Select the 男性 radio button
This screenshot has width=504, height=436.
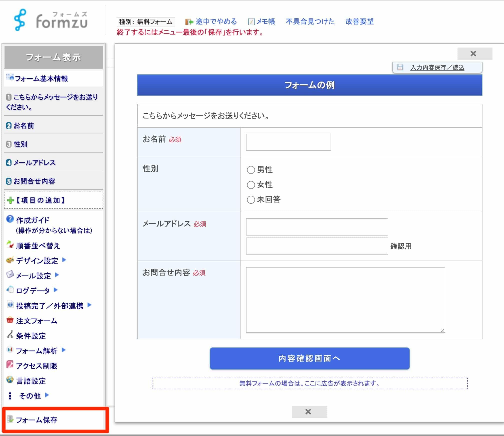point(250,170)
